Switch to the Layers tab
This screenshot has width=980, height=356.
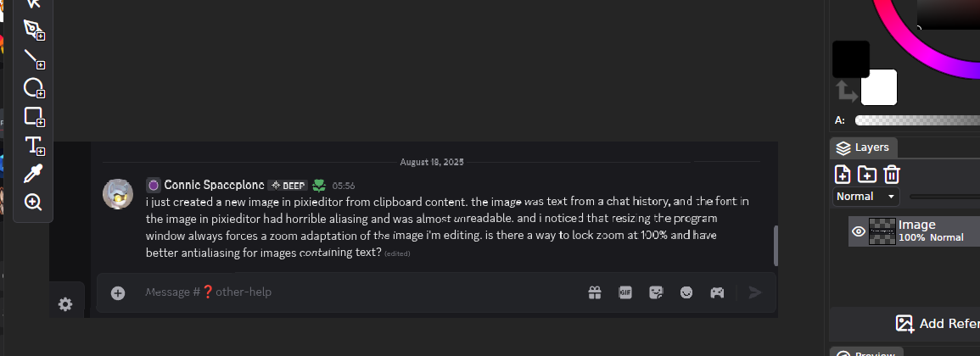click(x=863, y=147)
